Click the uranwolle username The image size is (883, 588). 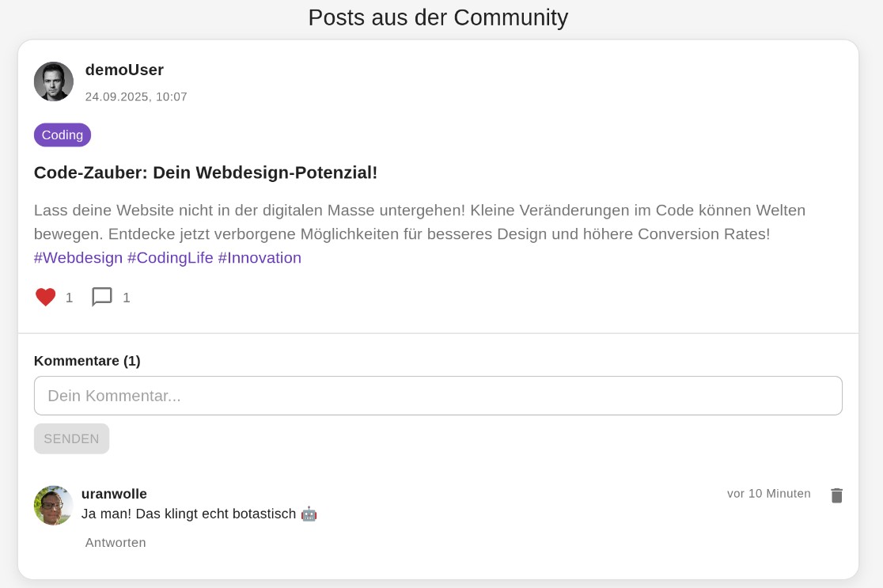tap(114, 494)
